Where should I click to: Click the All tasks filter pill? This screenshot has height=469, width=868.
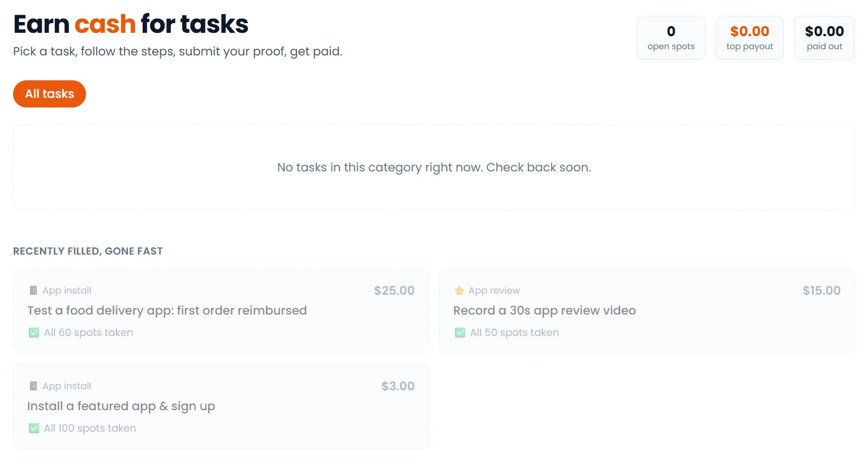point(49,94)
